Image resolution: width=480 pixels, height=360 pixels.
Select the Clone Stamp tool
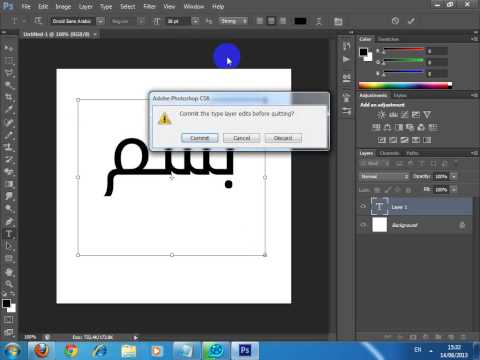(9, 147)
